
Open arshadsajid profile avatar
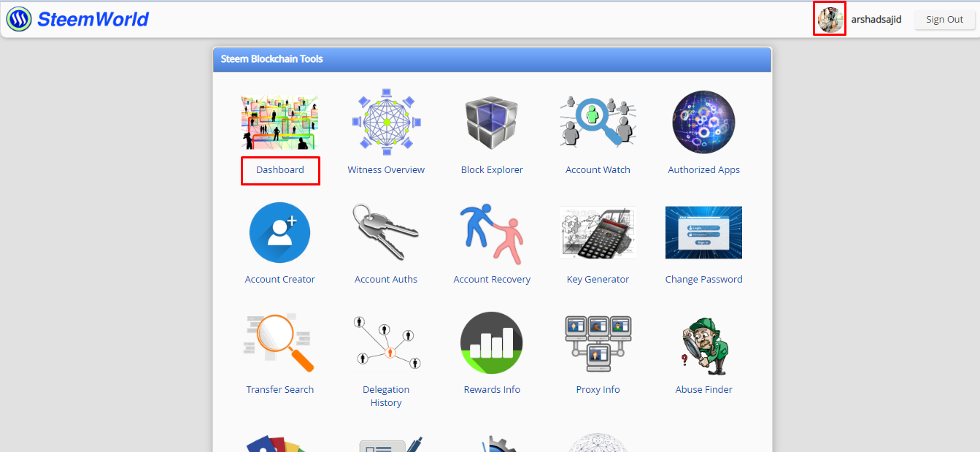click(830, 20)
